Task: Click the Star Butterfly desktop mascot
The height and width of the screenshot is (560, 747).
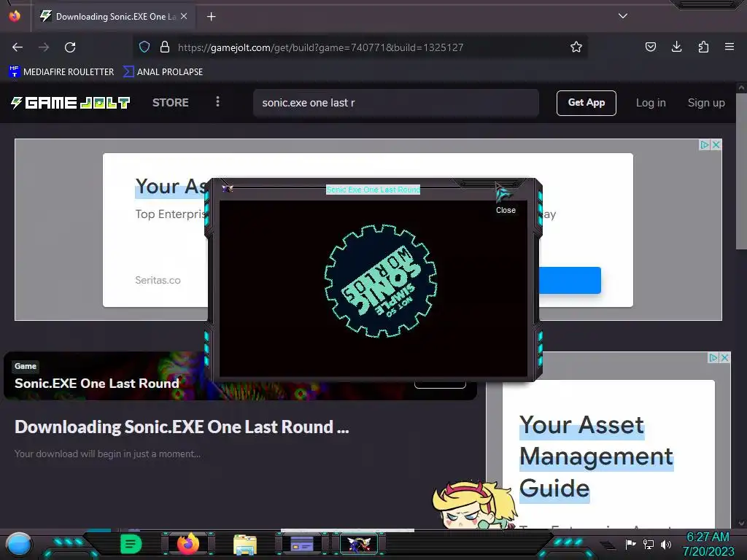Action: pos(474,506)
